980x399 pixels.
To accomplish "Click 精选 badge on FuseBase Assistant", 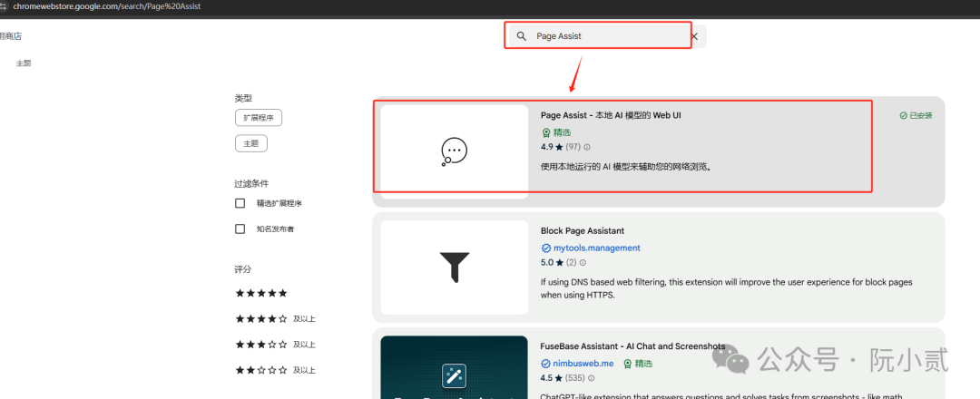I will tap(638, 364).
